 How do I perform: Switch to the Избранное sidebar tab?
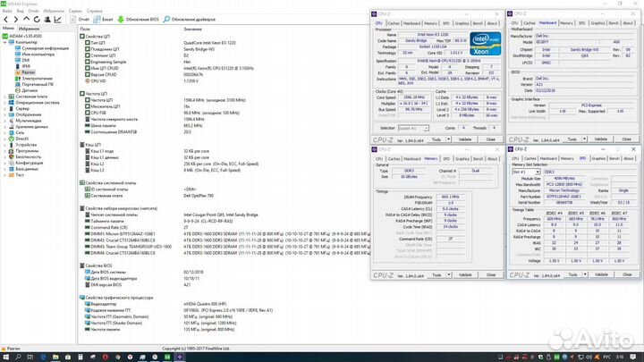tap(29, 29)
